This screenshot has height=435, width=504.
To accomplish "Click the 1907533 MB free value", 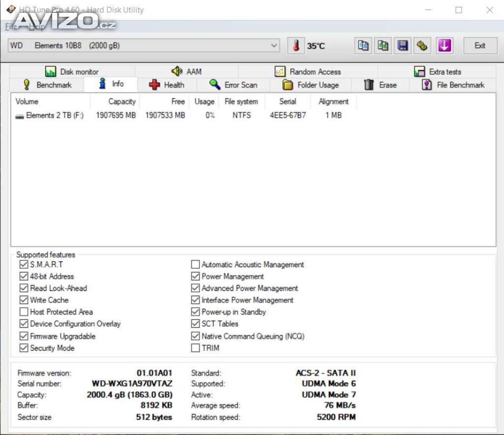I will [x=165, y=115].
